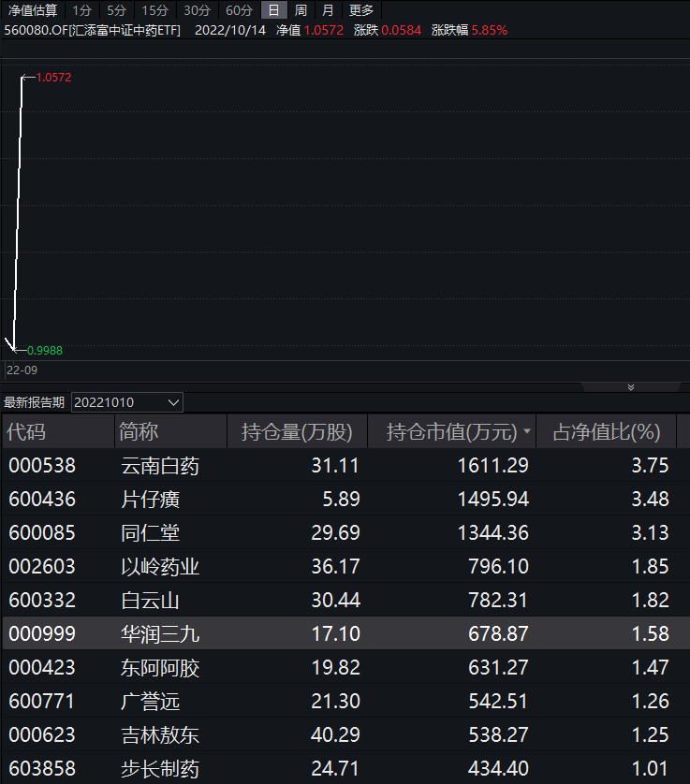
Task: Click holding value 1611.29
Action: 493,466
